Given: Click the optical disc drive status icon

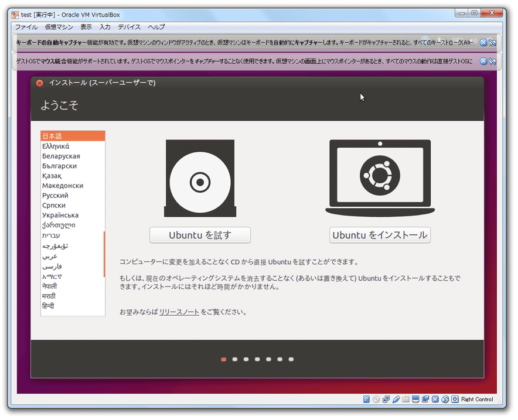Looking at the screenshot, I should tap(376, 399).
